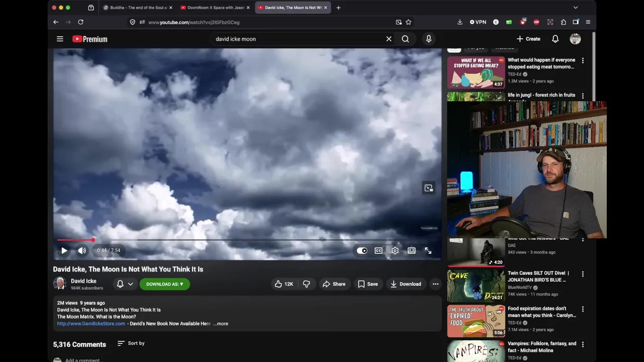Open the workspaces icon beside tabs
Viewport: 644px width, 362px height.
click(91, 8)
